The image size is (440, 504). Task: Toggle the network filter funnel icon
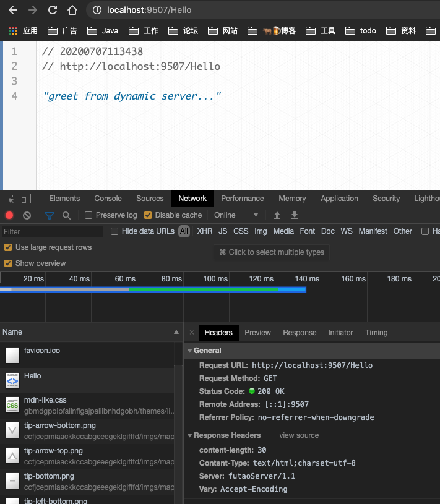(50, 215)
